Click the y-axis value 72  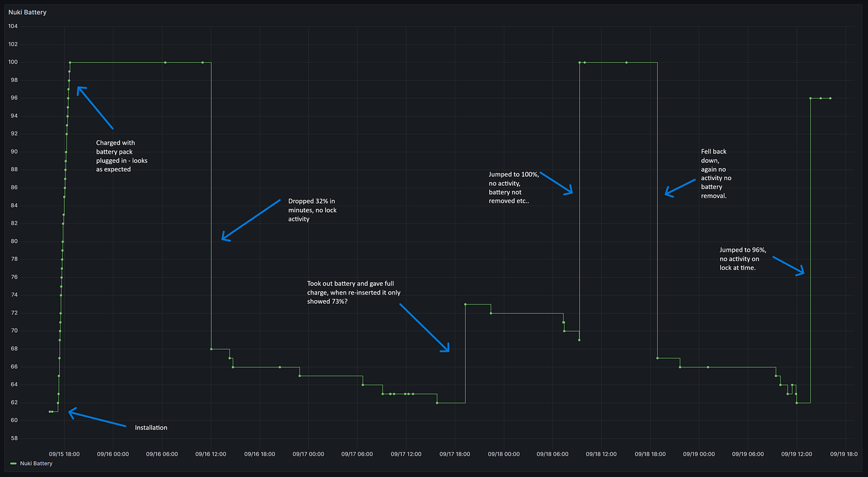(x=14, y=313)
